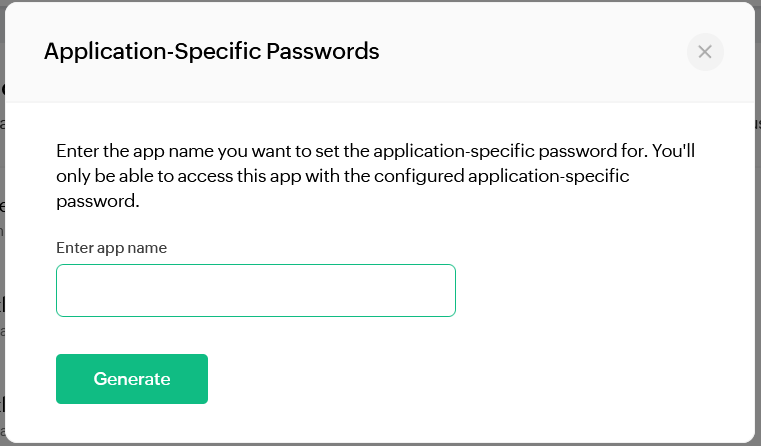This screenshot has height=446, width=761.
Task: Click the 'Enter the app name' instruction line
Action: pos(376,151)
